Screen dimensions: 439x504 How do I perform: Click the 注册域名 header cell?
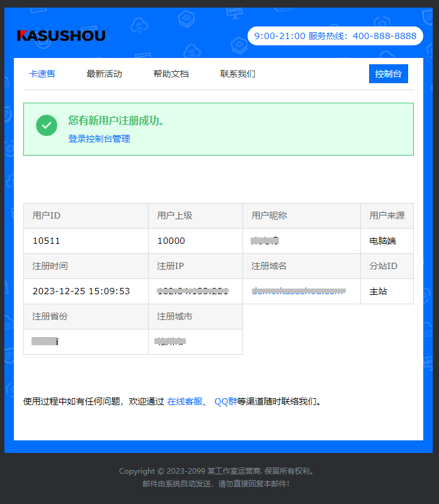pos(302,266)
